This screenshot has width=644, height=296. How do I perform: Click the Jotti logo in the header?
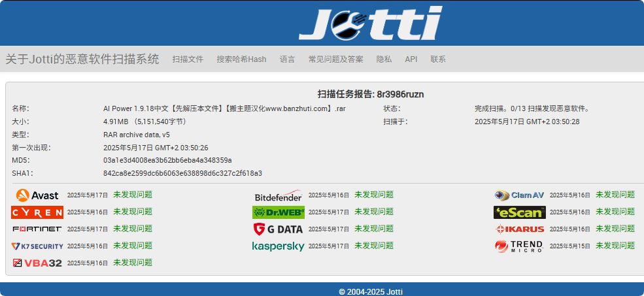(371, 23)
